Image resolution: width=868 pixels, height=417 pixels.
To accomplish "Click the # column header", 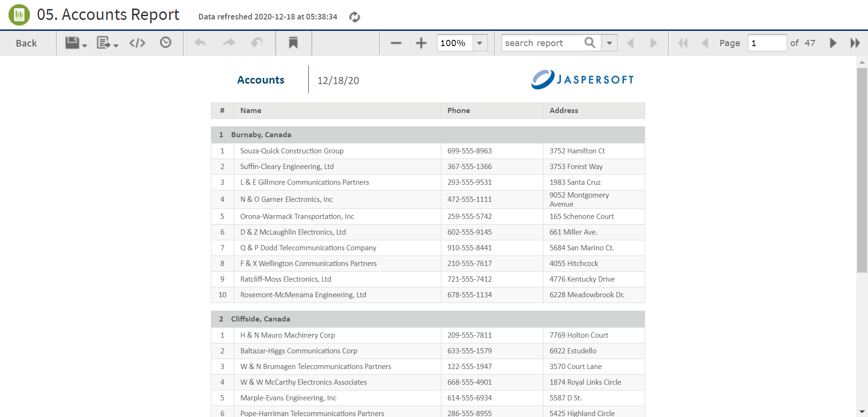I will 222,111.
